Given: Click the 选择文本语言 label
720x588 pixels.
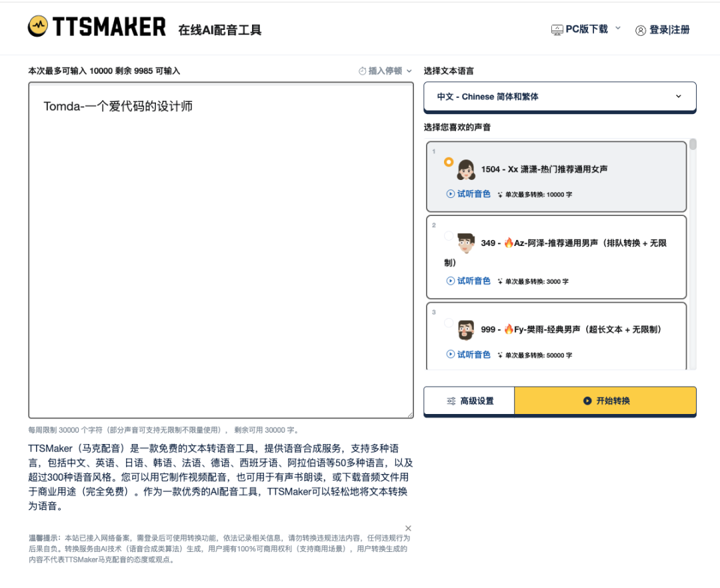Looking at the screenshot, I should [449, 71].
